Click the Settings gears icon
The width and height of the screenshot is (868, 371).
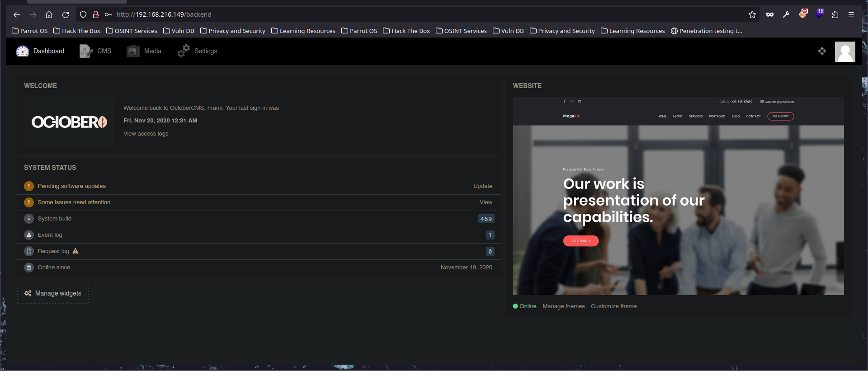coord(184,51)
